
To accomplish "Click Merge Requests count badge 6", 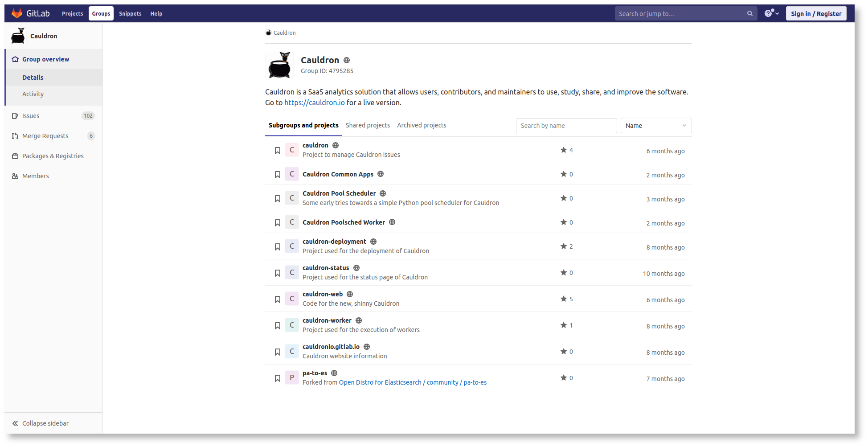I will click(91, 136).
